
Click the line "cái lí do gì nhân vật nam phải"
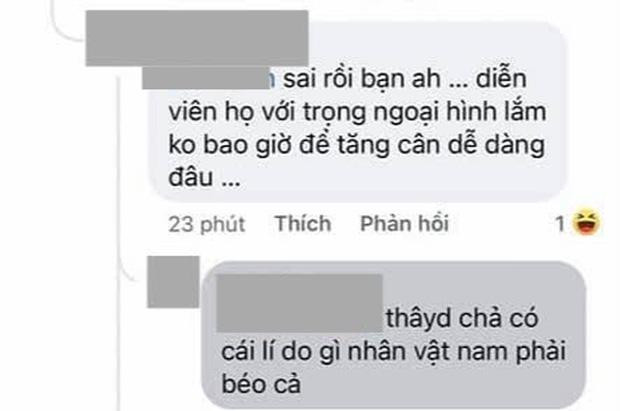click(393, 351)
